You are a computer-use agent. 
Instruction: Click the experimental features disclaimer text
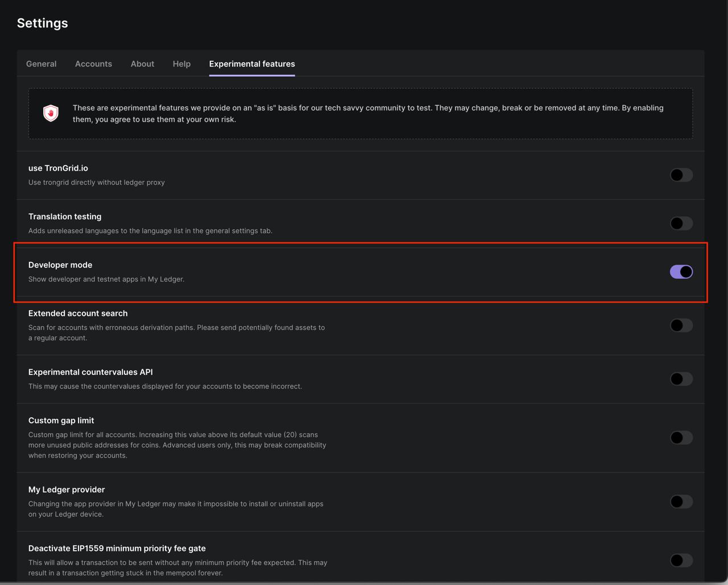(x=368, y=114)
